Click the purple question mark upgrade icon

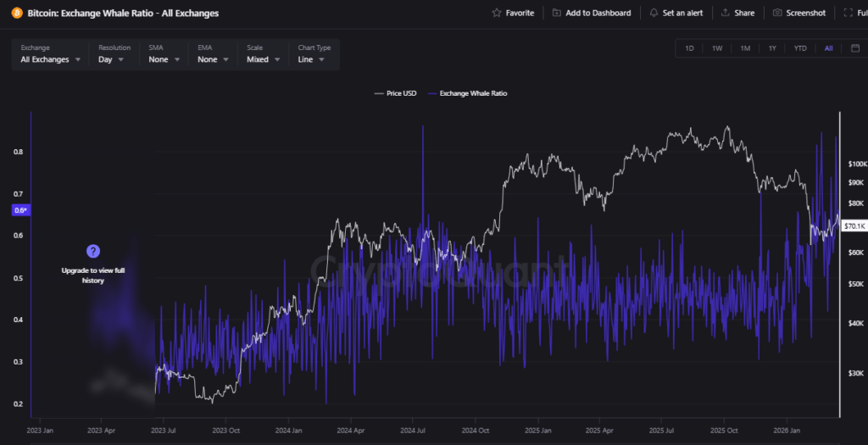click(93, 251)
